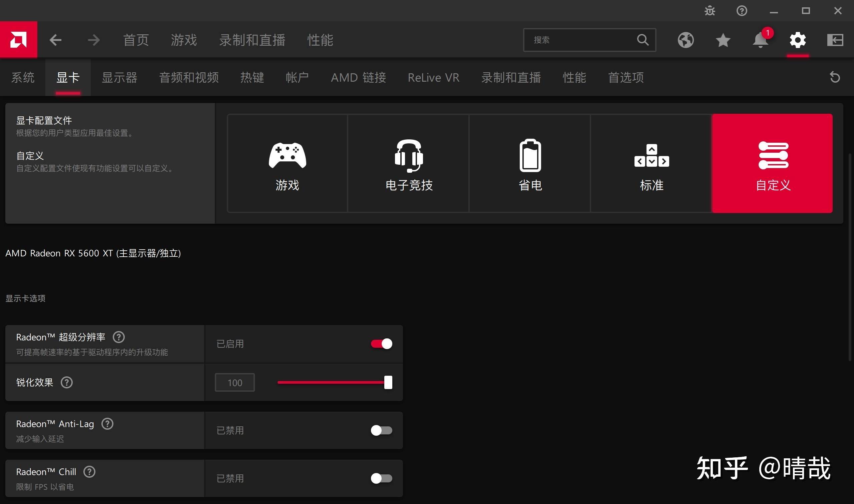
Task: Click the 显卡配置文件 heading
Action: point(44,120)
